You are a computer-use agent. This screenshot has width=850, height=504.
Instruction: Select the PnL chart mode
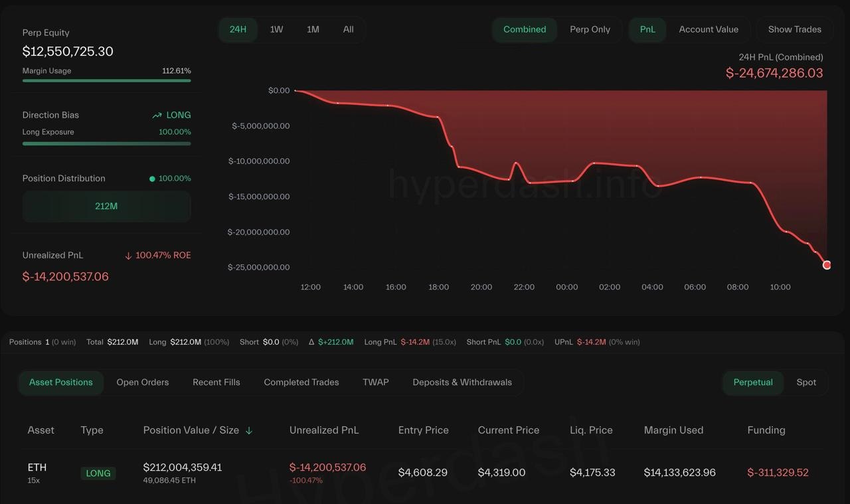pyautogui.click(x=647, y=29)
